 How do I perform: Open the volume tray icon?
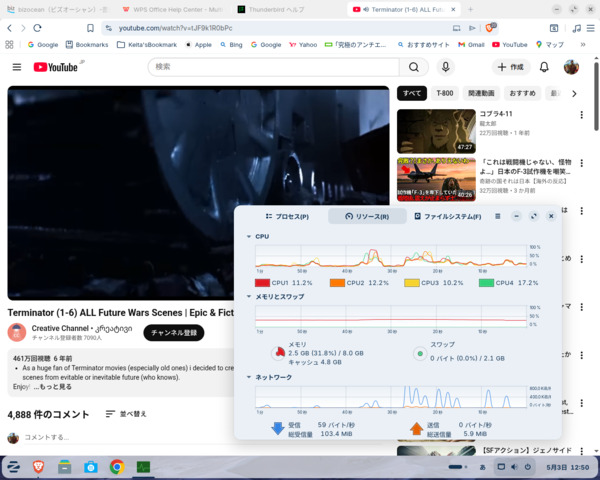pos(514,467)
